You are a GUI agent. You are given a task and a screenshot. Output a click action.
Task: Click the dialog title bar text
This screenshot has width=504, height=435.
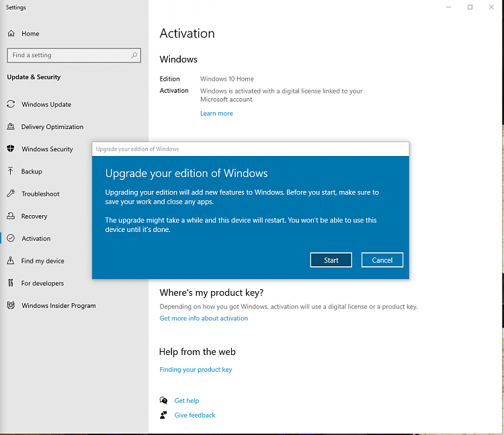(137, 149)
